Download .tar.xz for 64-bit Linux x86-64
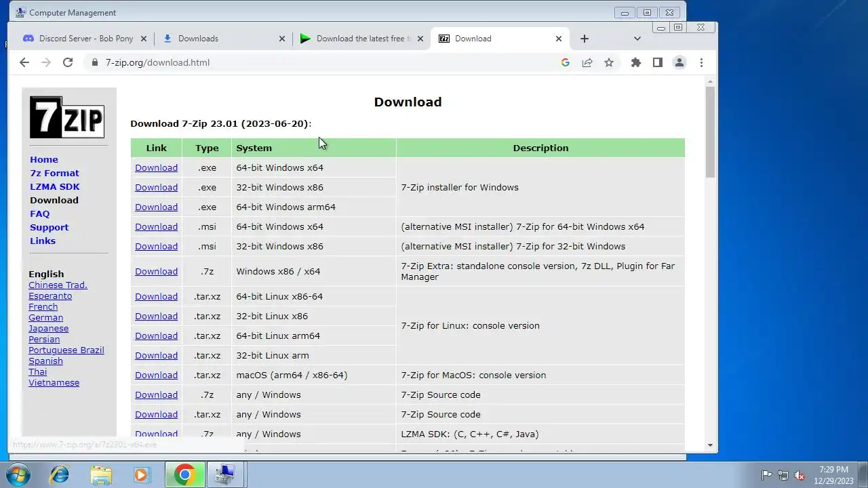This screenshot has height=488, width=868. [x=156, y=296]
